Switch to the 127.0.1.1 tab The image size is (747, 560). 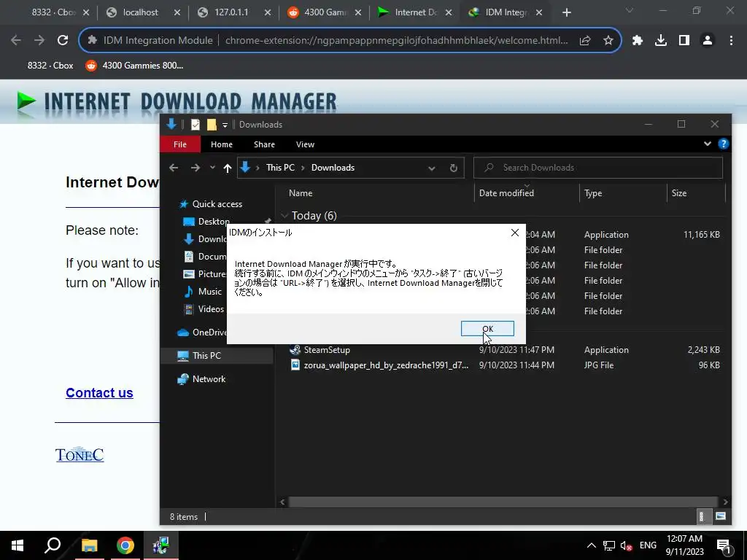[x=231, y=12]
